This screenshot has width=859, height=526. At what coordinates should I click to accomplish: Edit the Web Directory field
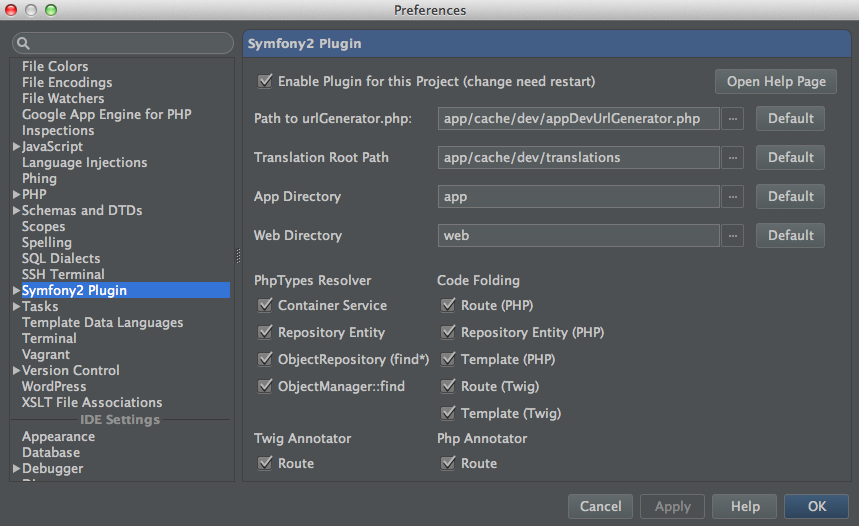coord(579,236)
